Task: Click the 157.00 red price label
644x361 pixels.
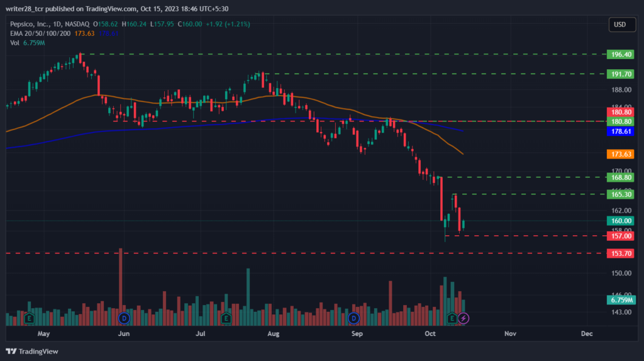Action: coord(621,236)
